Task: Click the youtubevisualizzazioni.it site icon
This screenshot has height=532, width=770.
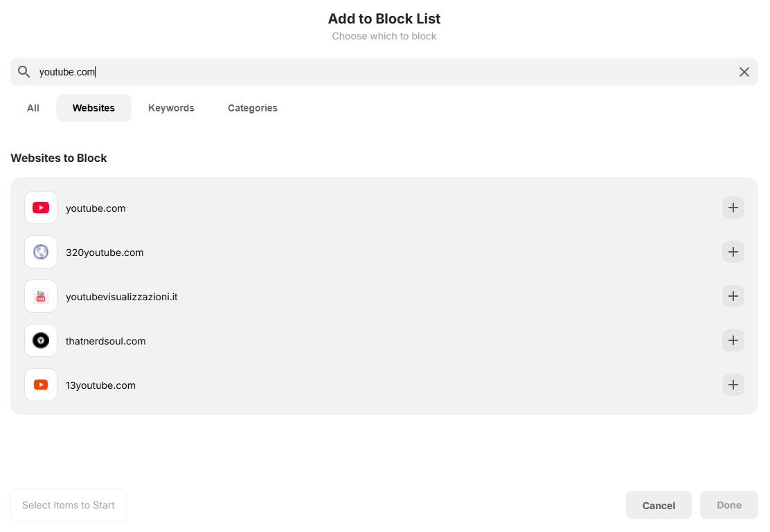Action: click(40, 296)
